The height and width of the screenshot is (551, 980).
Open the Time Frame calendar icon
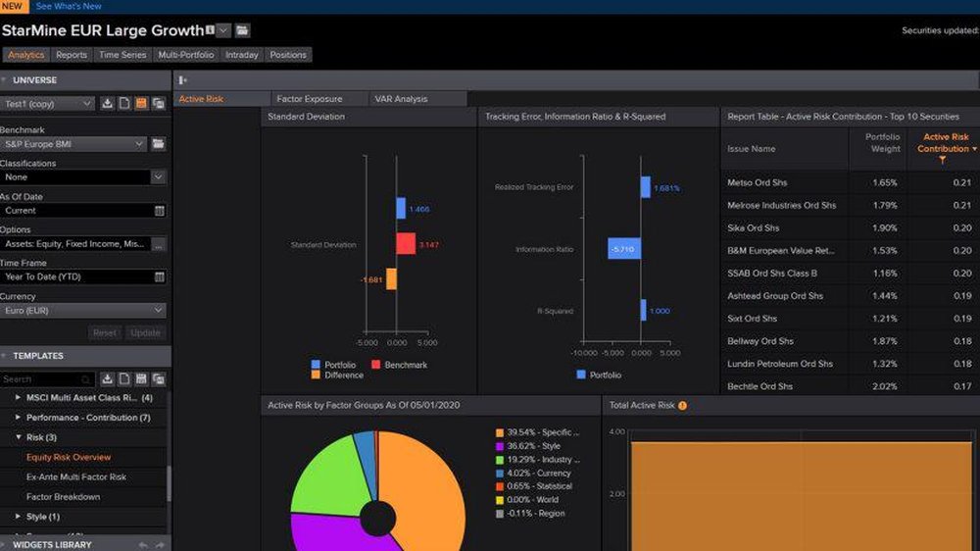pyautogui.click(x=160, y=277)
